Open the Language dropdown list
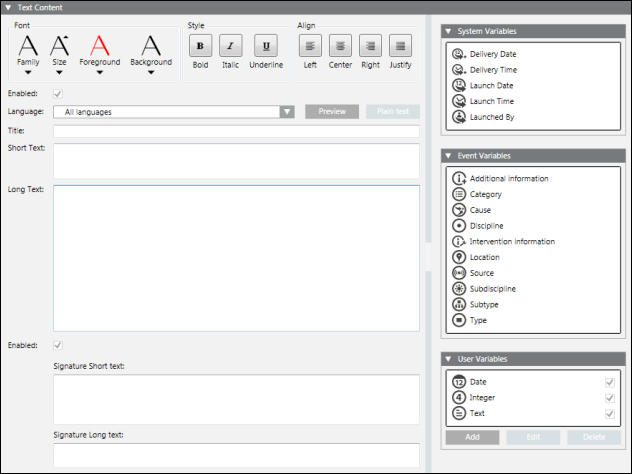Viewport: 632px width, 474px height. [287, 112]
